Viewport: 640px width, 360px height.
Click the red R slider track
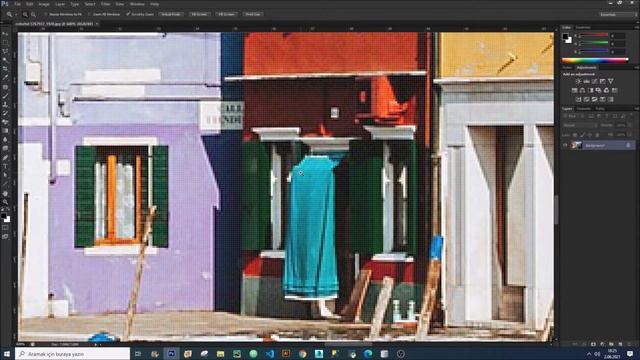pyautogui.click(x=594, y=35)
